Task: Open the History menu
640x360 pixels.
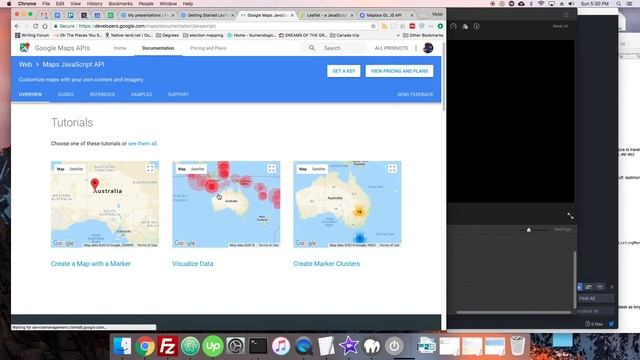Action: click(x=94, y=4)
